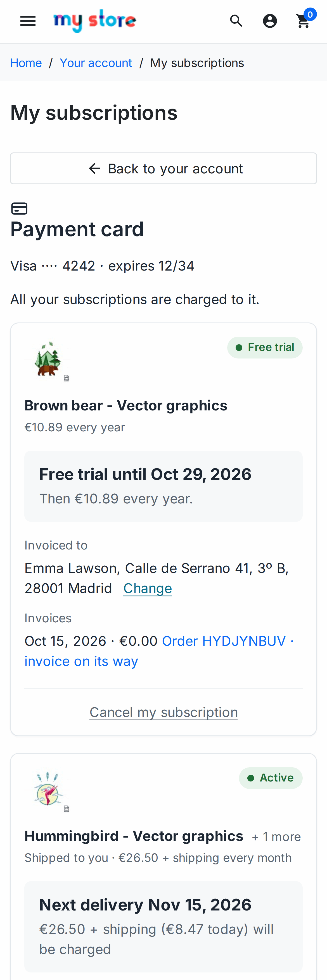Click the cart item count badge
This screenshot has width=327, height=980.
310,15
